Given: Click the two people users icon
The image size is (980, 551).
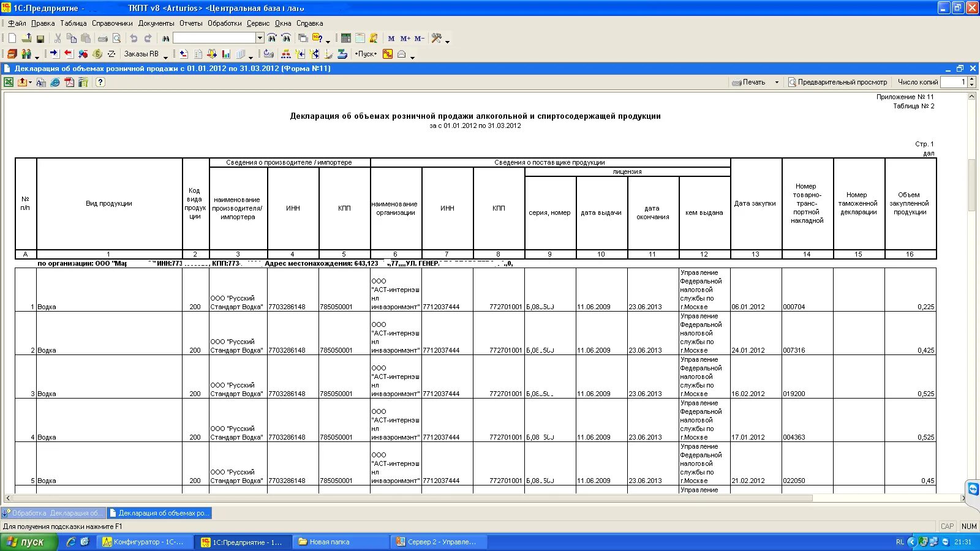Looking at the screenshot, I should click(x=26, y=54).
